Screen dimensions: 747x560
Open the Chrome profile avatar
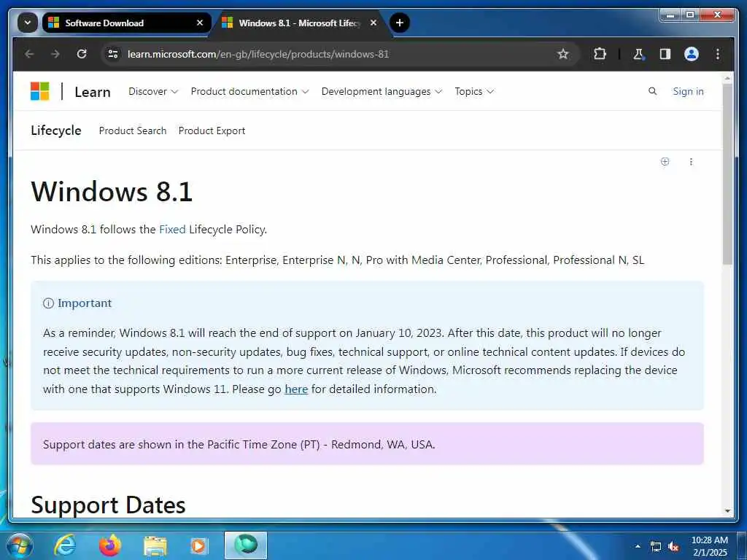(x=692, y=54)
